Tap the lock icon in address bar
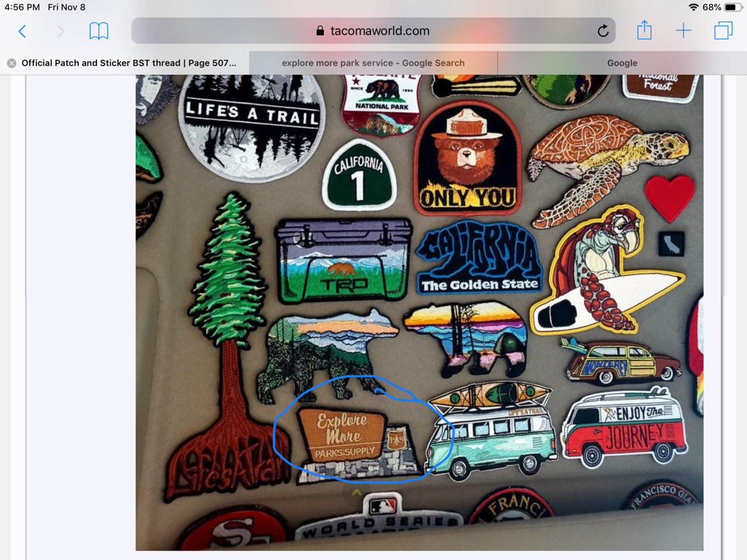747x560 pixels. [x=320, y=31]
